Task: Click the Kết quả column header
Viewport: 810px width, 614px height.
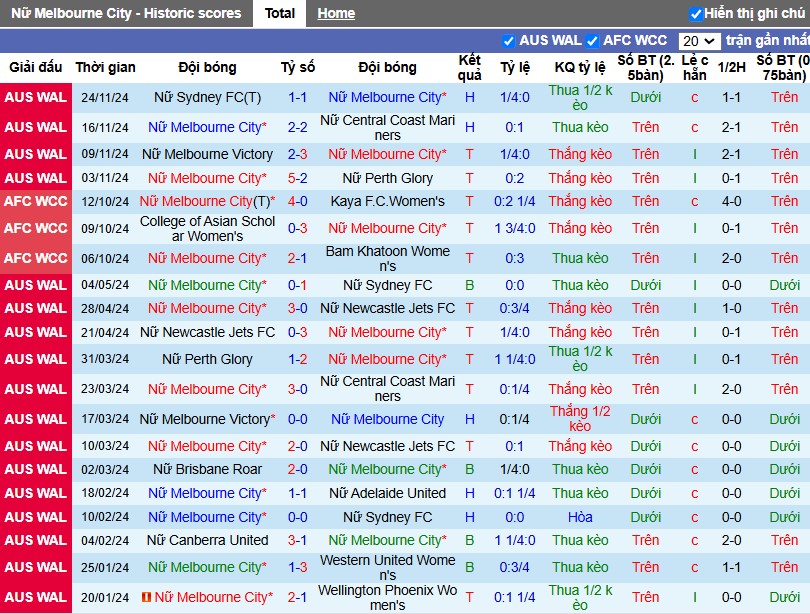Action: [470, 67]
